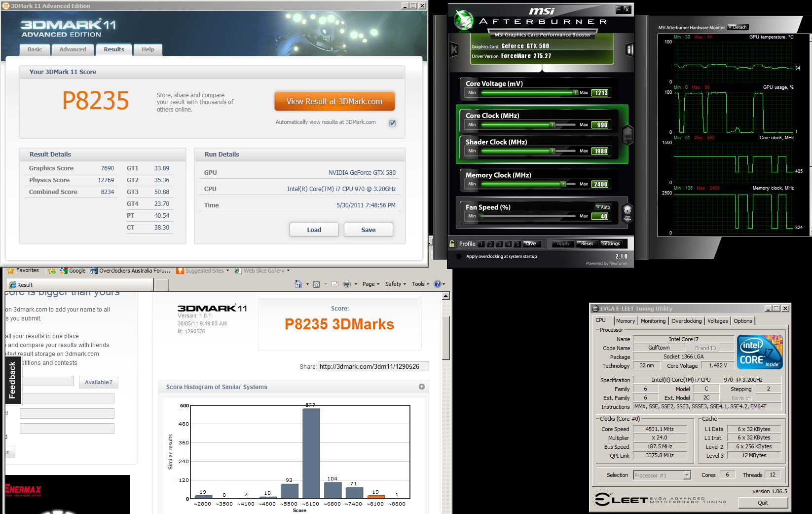This screenshot has width=812, height=514.
Task: Adjust the Core Clock slider
Action: (x=528, y=124)
